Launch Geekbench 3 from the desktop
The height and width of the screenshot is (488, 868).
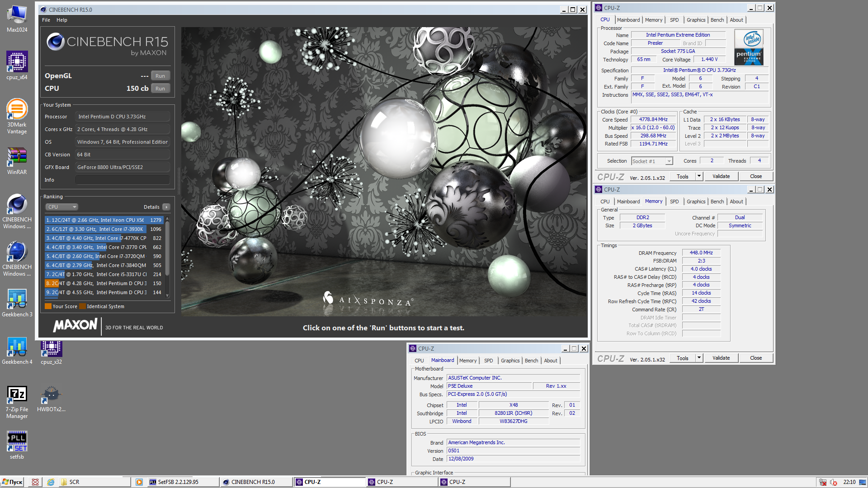pyautogui.click(x=17, y=303)
